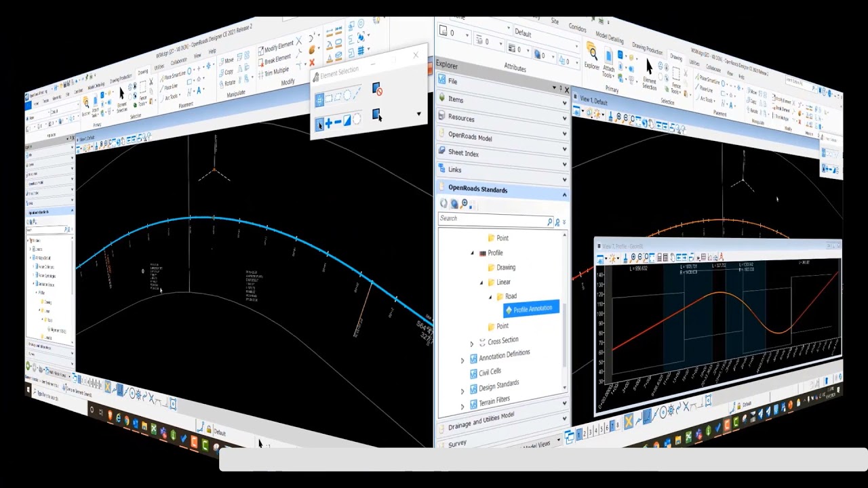Image resolution: width=868 pixels, height=488 pixels.
Task: Click Update View brush icon in Profile view
Action: (x=626, y=258)
